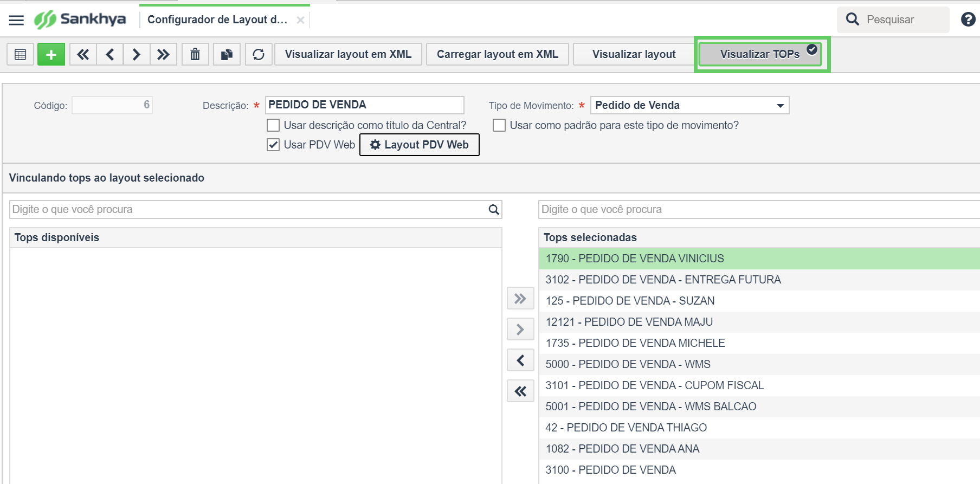The image size is (980, 484).
Task: Focus the Tops selecionadas search box
Action: pyautogui.click(x=759, y=210)
